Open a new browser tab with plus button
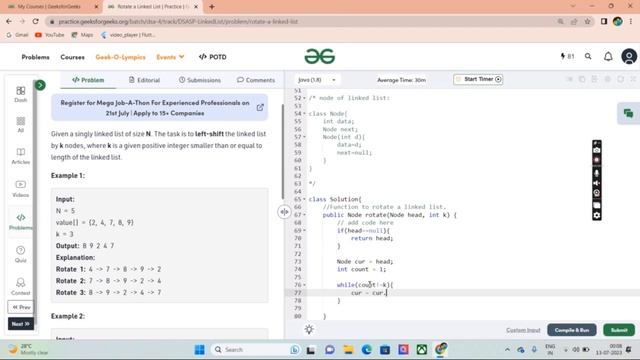 pyautogui.click(x=211, y=7)
